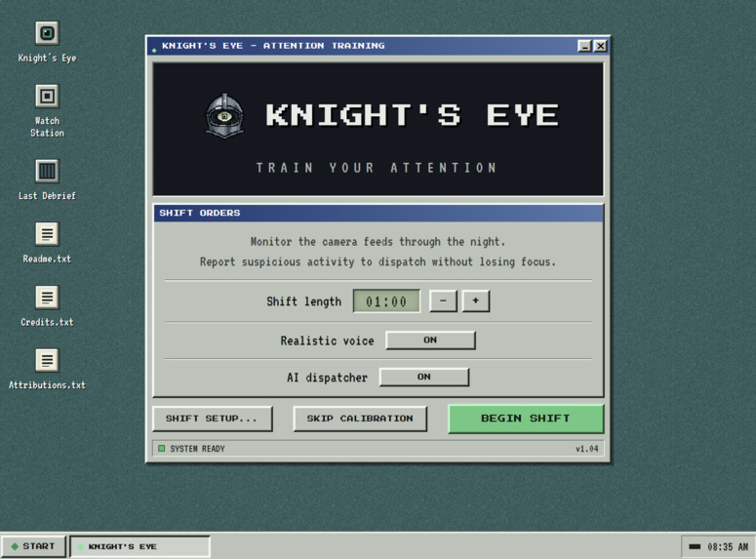Screen dimensions: 756x559
Task: Toggle the Realistic voice ON switch
Action: click(430, 340)
